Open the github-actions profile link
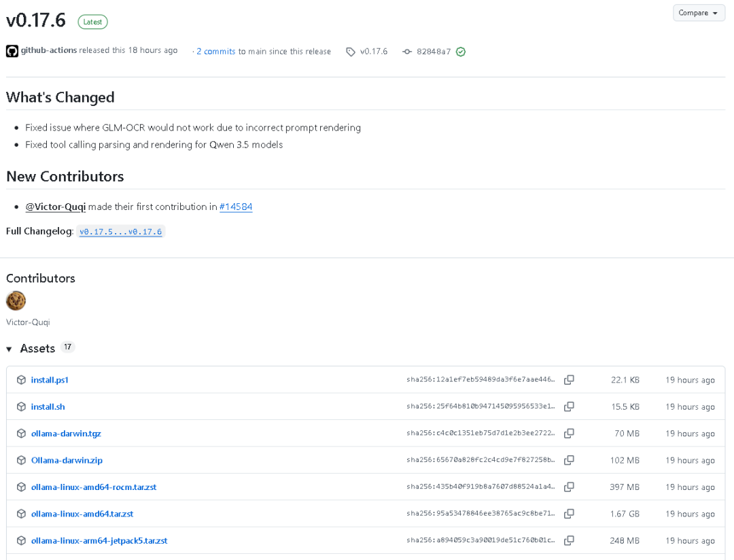The height and width of the screenshot is (560, 734). [x=48, y=50]
